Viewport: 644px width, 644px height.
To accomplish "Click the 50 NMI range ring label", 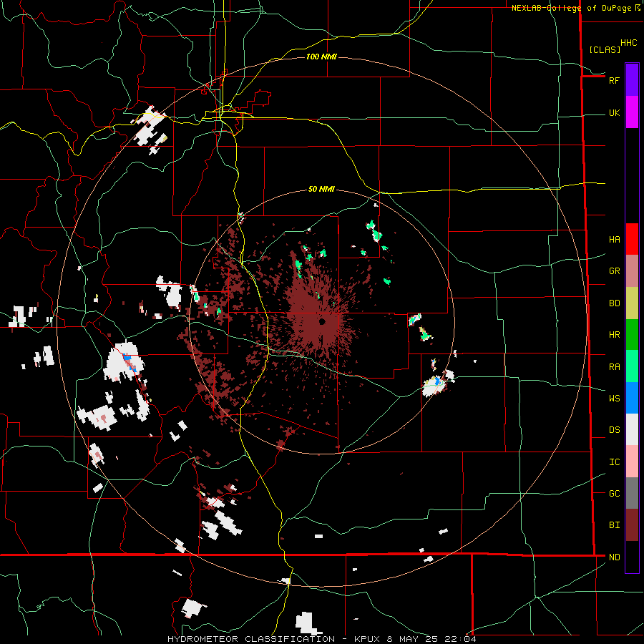I will [321, 189].
